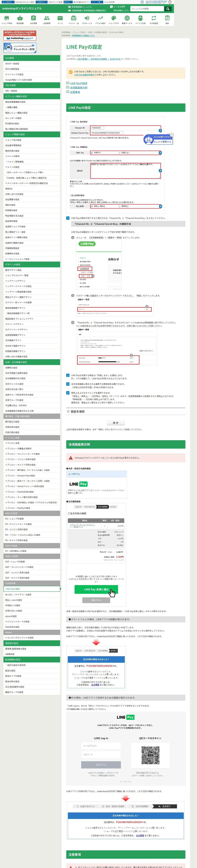Image resolution: width=197 pixels, height=868 pixels.
Task: Open the オプション機能の設定 sidebar header
Action: pos(32,96)
